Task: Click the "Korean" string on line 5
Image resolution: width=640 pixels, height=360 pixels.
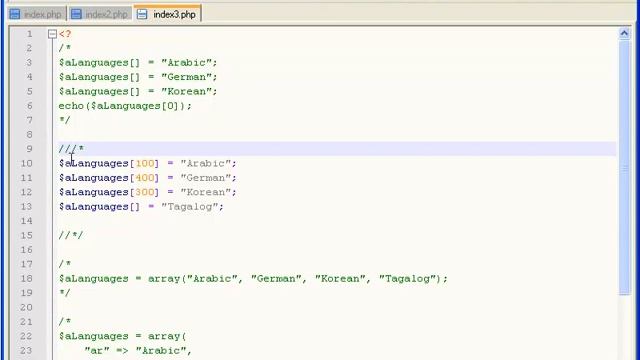Action: [187, 91]
